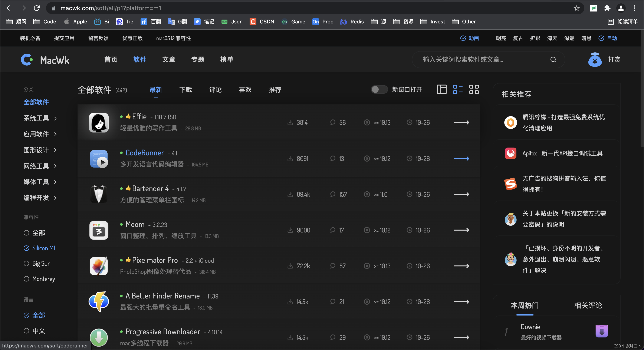The height and width of the screenshot is (350, 644).
Task: Bookmark page with the star icon
Action: click(x=576, y=8)
